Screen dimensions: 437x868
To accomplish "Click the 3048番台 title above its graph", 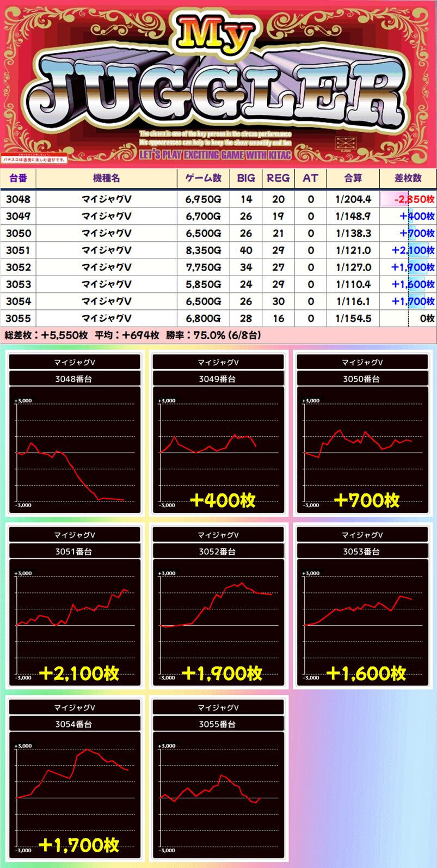I will [74, 379].
